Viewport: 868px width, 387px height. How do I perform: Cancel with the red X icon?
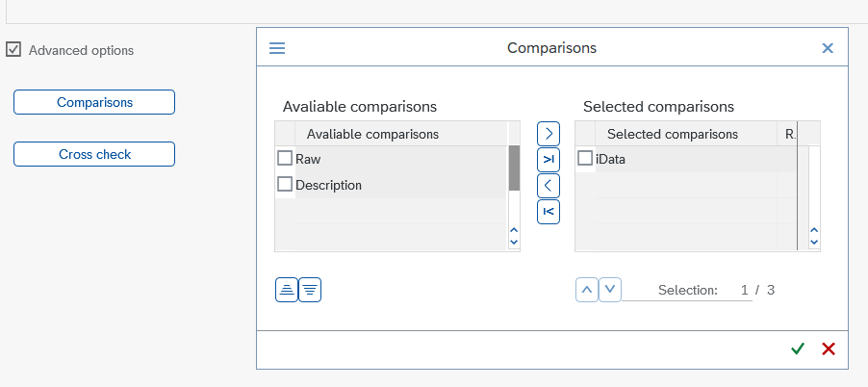(829, 348)
